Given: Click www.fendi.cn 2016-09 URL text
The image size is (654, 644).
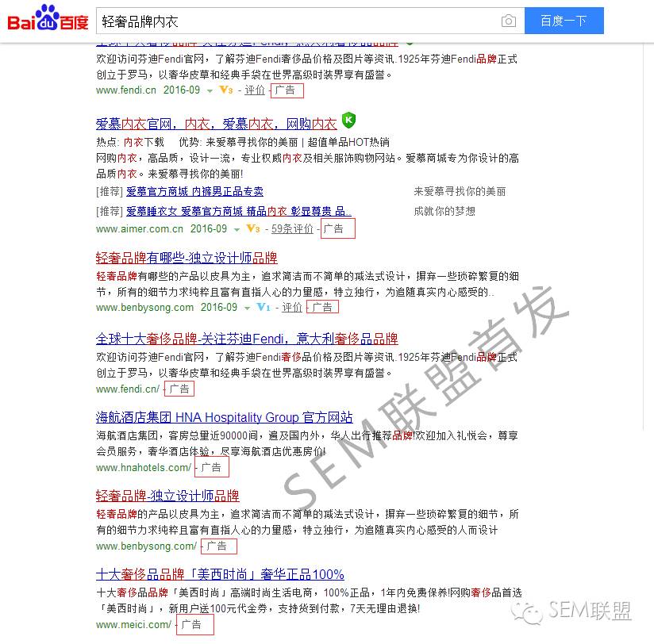Looking at the screenshot, I should coord(148,90).
